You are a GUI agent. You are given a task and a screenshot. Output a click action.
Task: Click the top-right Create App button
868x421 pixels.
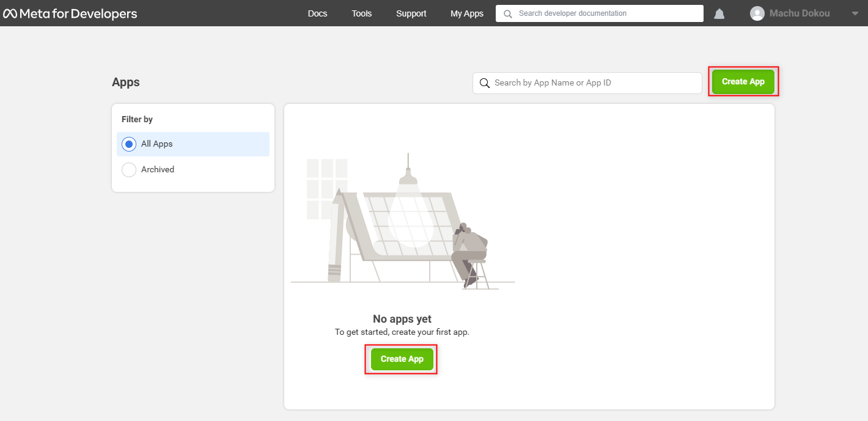[x=743, y=81]
